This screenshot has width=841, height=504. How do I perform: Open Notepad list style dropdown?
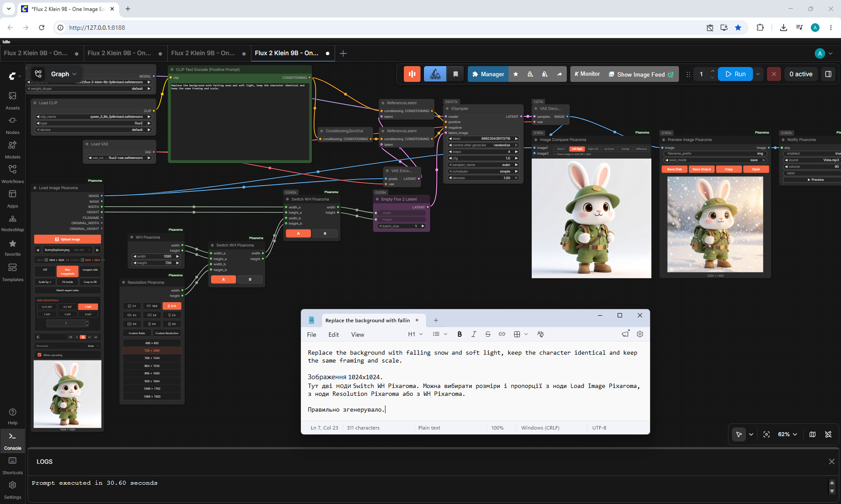pyautogui.click(x=440, y=334)
